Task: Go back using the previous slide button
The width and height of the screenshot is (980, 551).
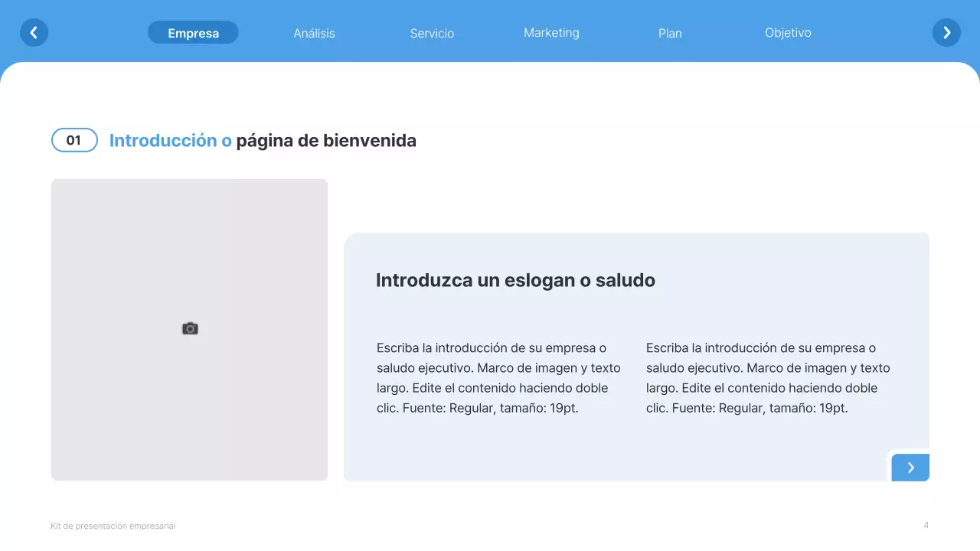Action: [x=34, y=32]
